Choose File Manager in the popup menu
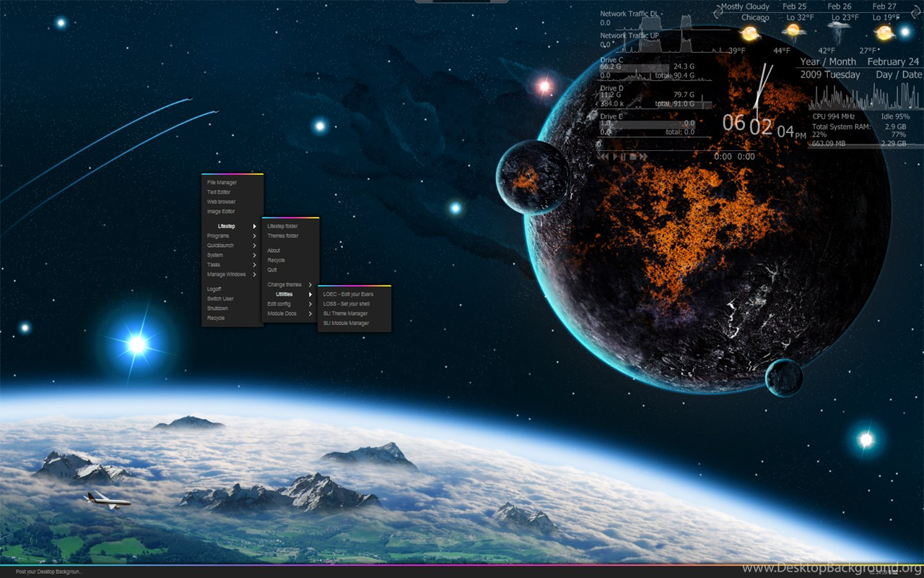Screen dimensions: 924x578 222,183
